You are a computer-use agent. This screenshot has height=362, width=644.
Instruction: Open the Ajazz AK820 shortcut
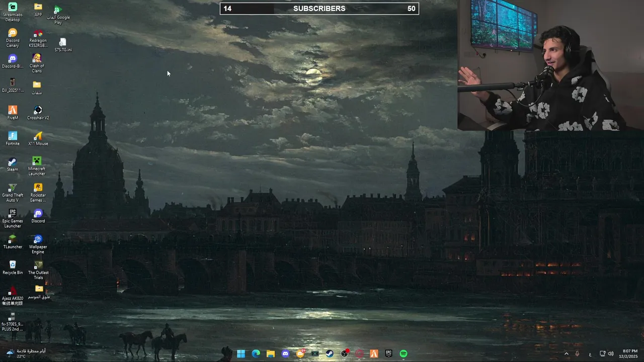[13, 296]
